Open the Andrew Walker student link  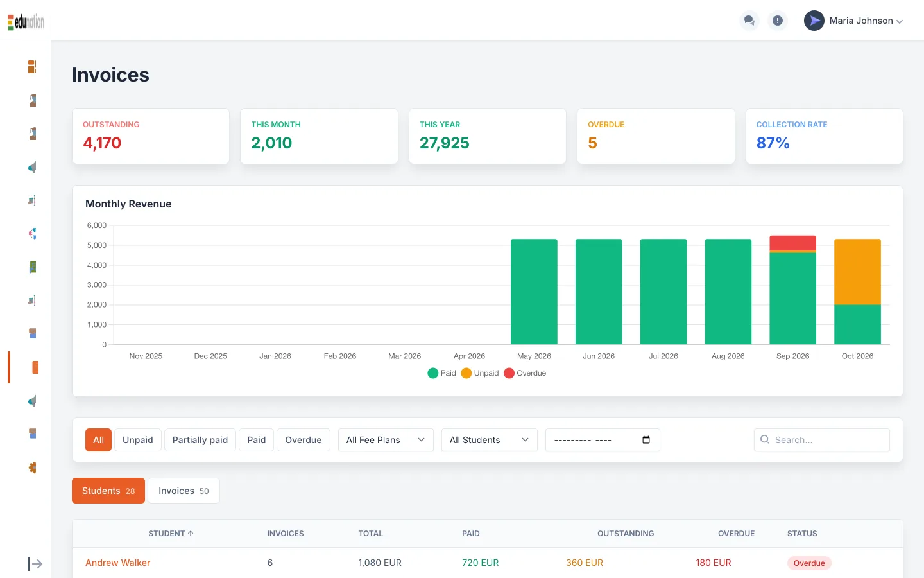point(118,563)
